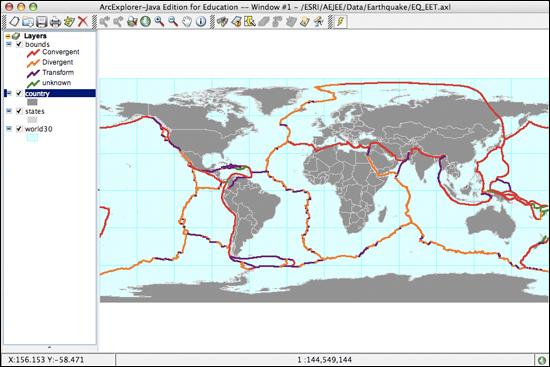Select the Zoom Out magnifier tool
Screen dimensions: 550x367
173,22
